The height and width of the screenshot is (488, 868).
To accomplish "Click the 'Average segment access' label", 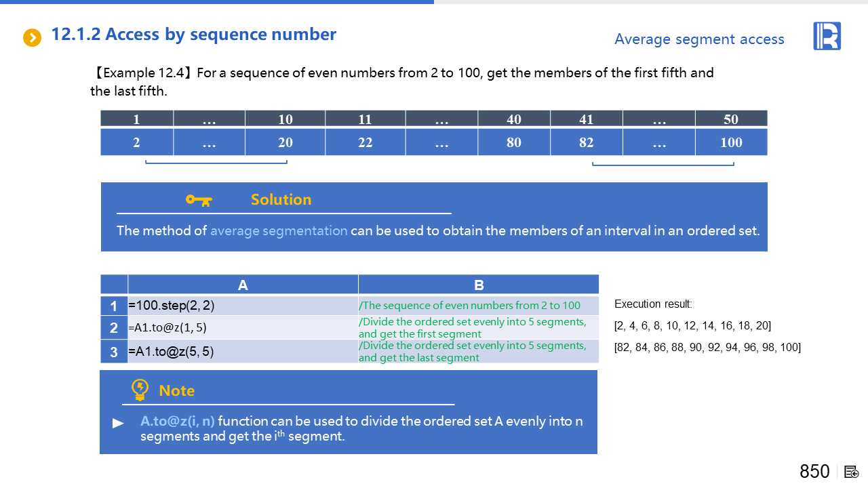I will pos(699,39).
